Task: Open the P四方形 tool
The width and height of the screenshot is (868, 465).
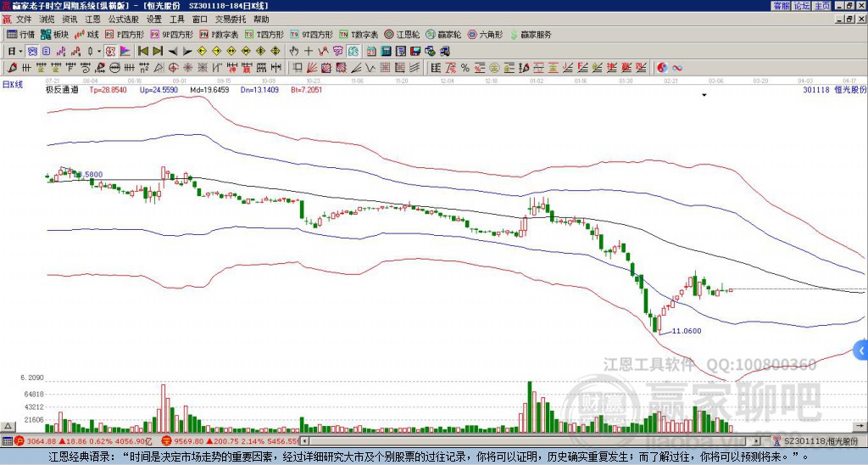Action: (x=124, y=34)
